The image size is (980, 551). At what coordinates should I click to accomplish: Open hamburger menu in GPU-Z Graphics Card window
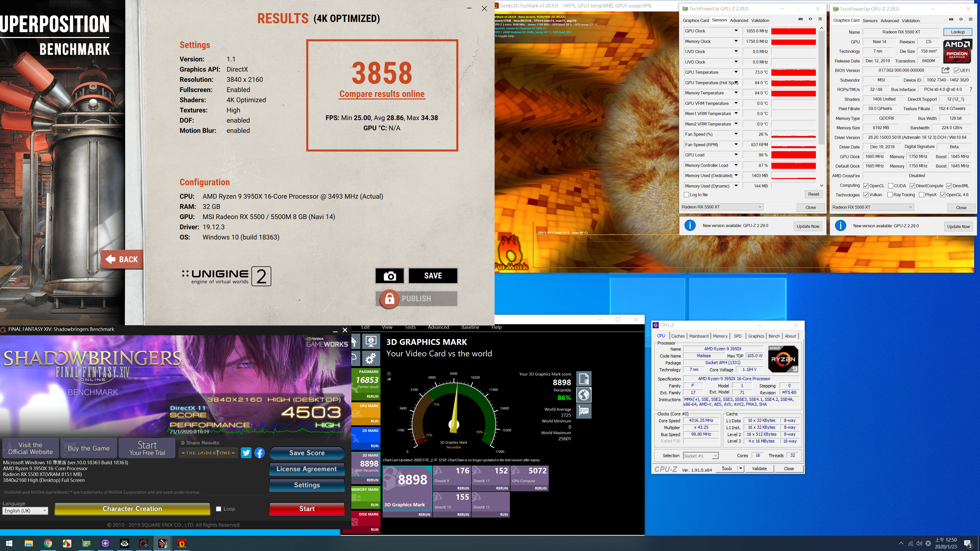pos(971,19)
